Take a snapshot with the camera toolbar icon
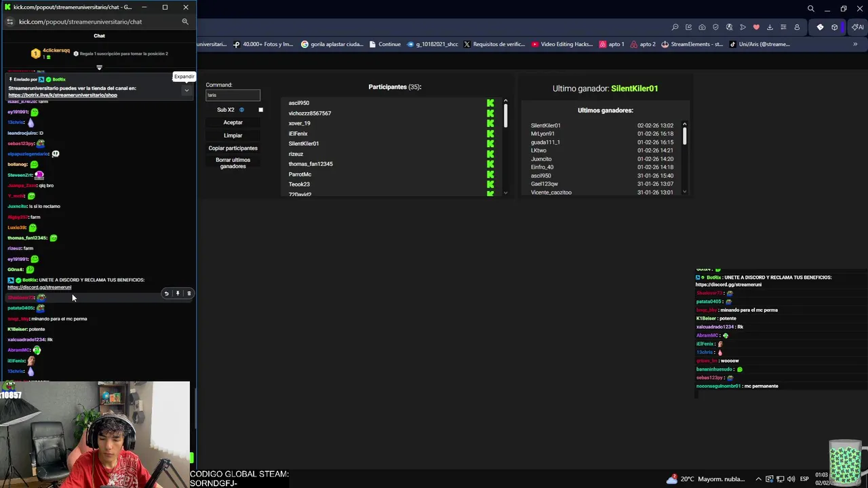 pyautogui.click(x=702, y=27)
